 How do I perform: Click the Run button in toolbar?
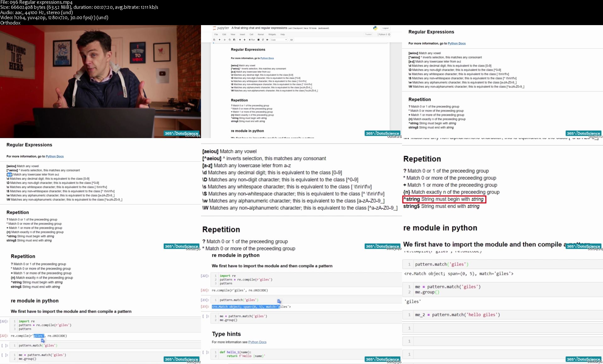coord(252,40)
